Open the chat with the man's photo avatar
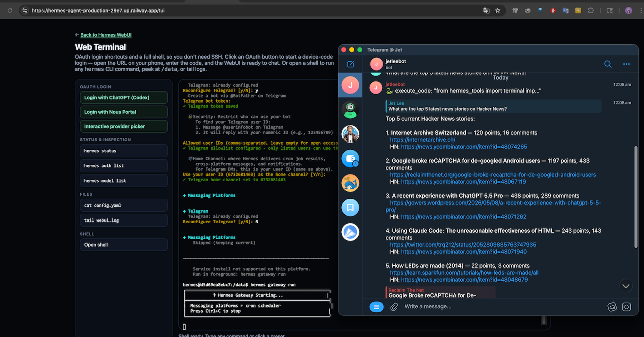The image size is (644, 337). click(350, 134)
